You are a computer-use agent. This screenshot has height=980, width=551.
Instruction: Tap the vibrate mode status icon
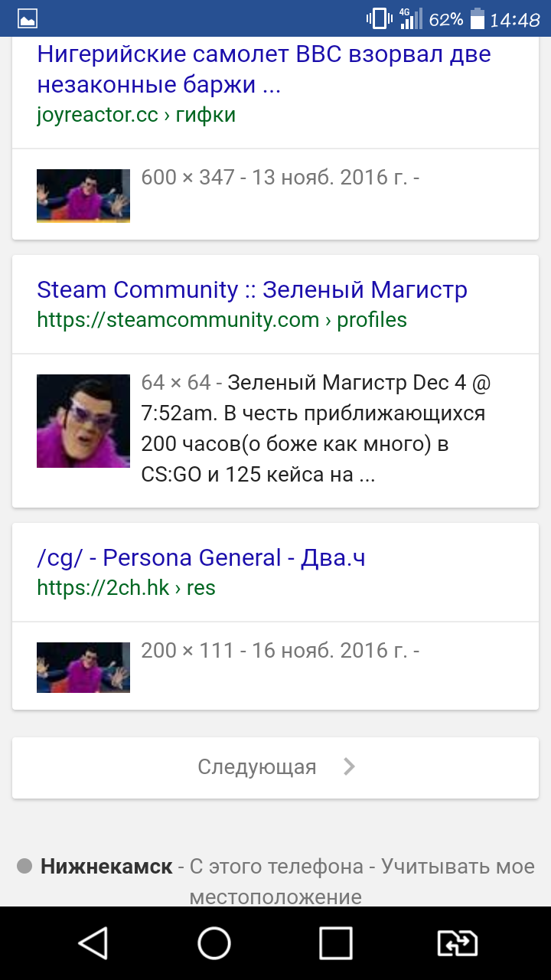pyautogui.click(x=378, y=19)
